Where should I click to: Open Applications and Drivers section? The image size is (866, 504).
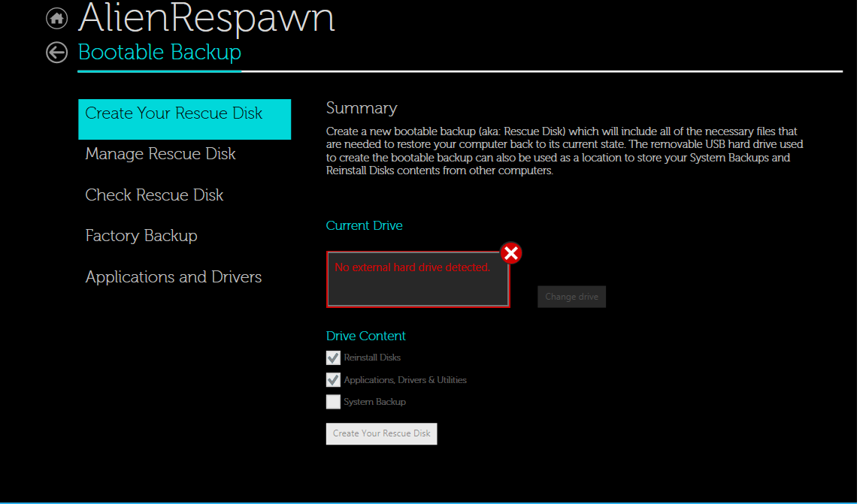(174, 276)
